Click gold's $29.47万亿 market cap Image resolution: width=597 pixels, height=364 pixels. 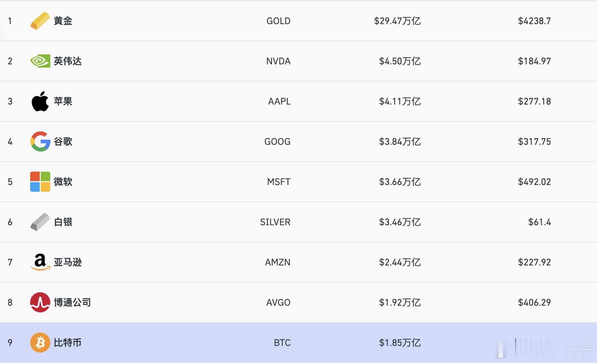tap(397, 21)
